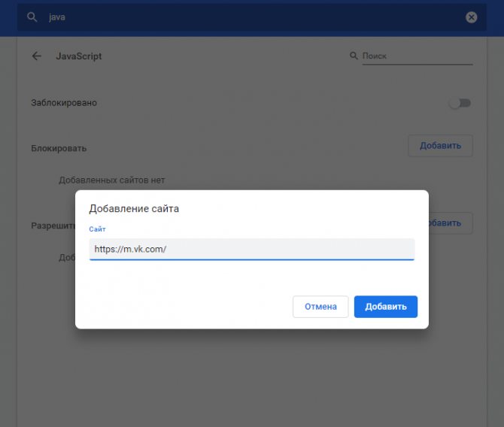Click the 'Добавление сайта' dialog title

(134, 208)
